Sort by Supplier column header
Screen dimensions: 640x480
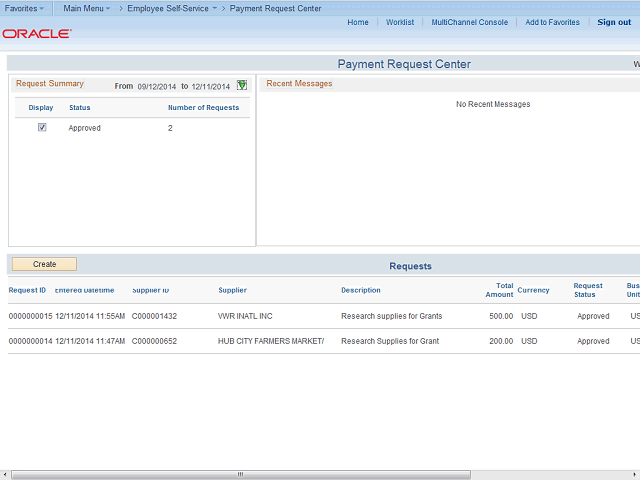232,290
